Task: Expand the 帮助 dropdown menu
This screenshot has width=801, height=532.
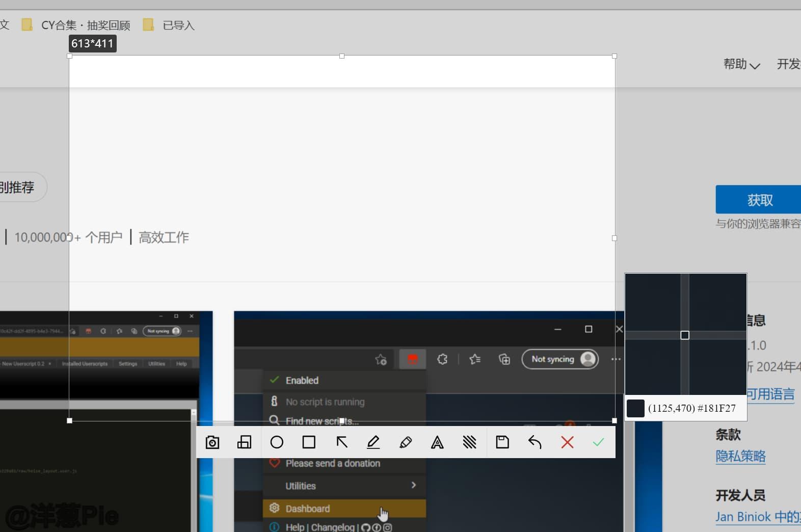Action: [x=741, y=64]
